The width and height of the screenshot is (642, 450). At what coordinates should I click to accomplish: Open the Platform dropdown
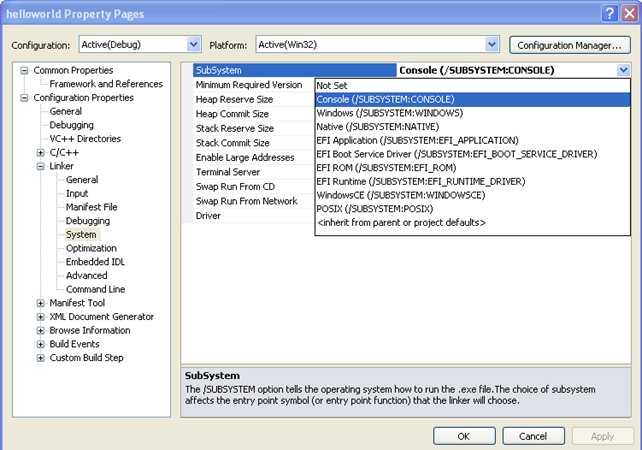pyautogui.click(x=491, y=45)
